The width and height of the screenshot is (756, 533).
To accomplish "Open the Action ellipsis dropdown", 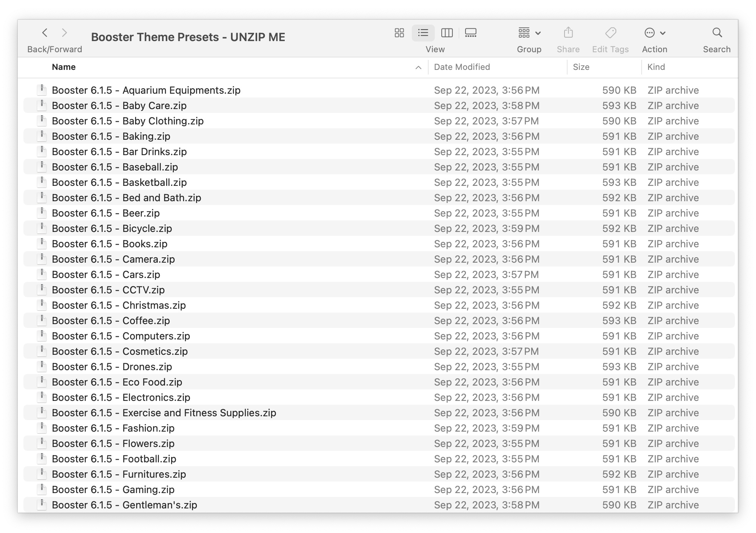I will click(654, 33).
